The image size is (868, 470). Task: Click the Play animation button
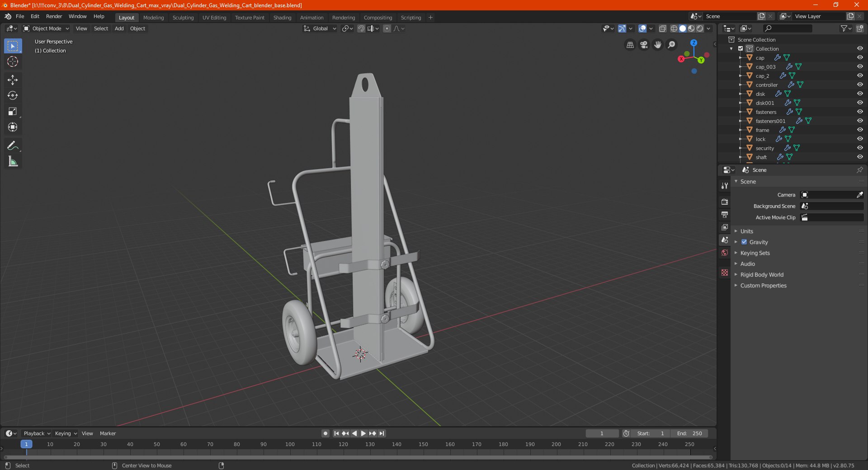click(363, 433)
